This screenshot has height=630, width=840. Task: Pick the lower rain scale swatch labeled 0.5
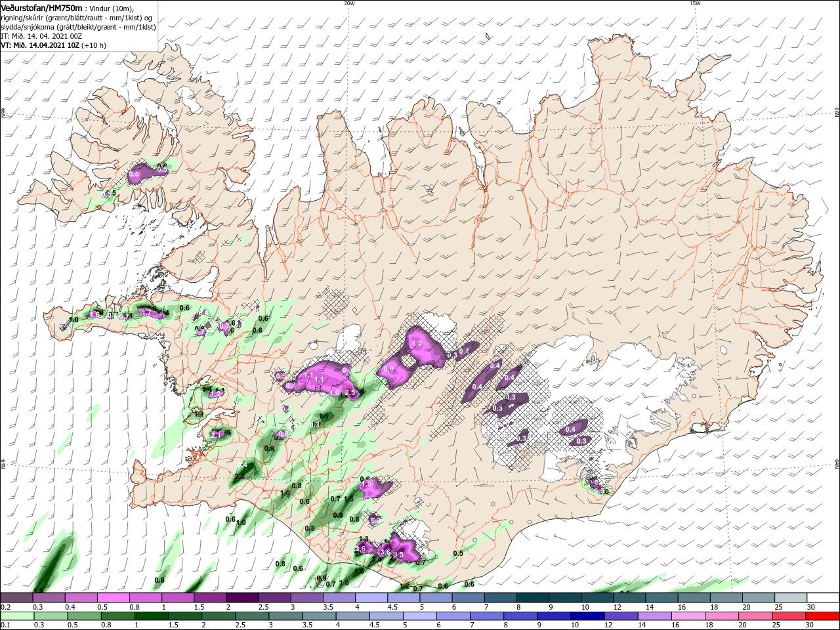click(x=84, y=616)
